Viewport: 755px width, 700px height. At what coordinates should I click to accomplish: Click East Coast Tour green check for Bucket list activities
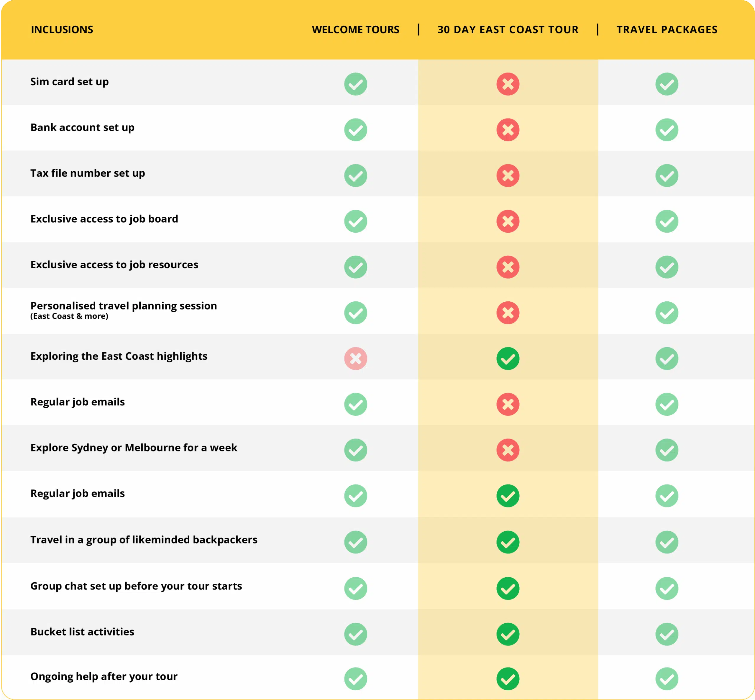508,634
